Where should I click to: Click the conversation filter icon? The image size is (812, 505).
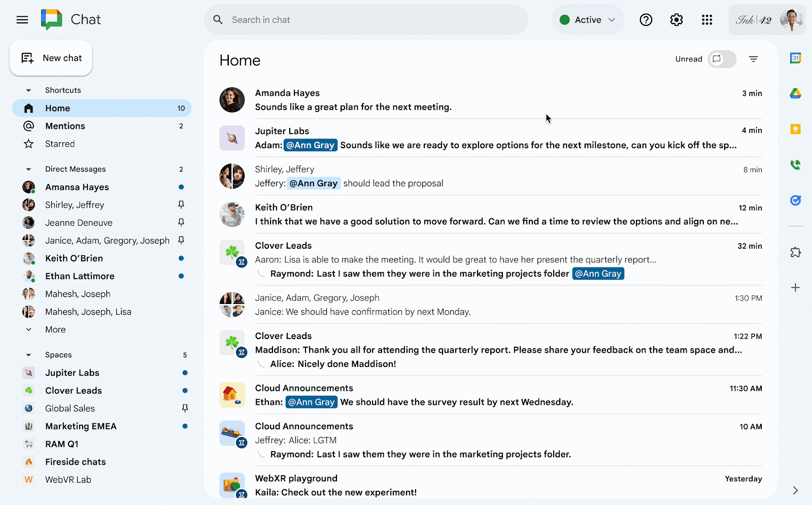tap(753, 59)
